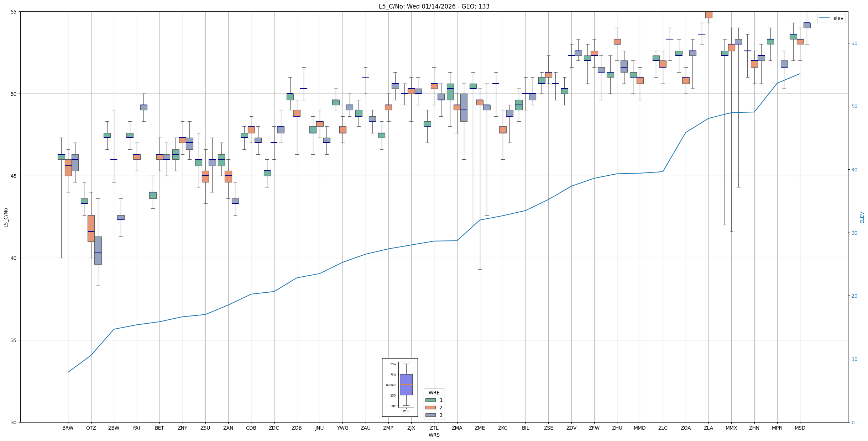Click the 35 tick on left axis

tap(14, 340)
